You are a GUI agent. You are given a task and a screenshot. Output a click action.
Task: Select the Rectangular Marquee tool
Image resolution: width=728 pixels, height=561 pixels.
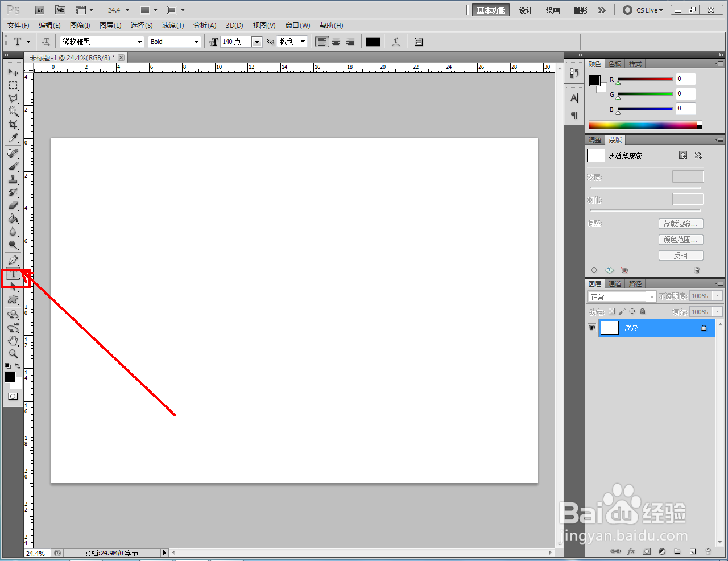(x=13, y=85)
